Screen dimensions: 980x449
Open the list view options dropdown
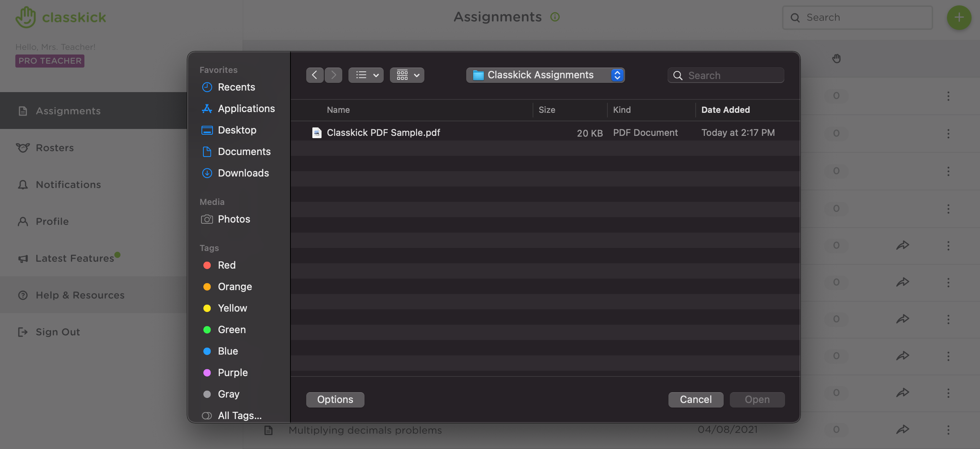pyautogui.click(x=365, y=75)
